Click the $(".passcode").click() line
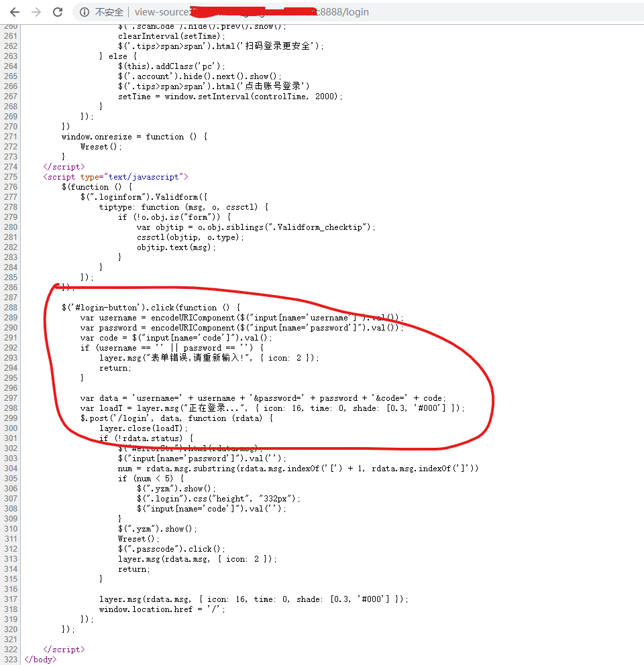 click(172, 549)
